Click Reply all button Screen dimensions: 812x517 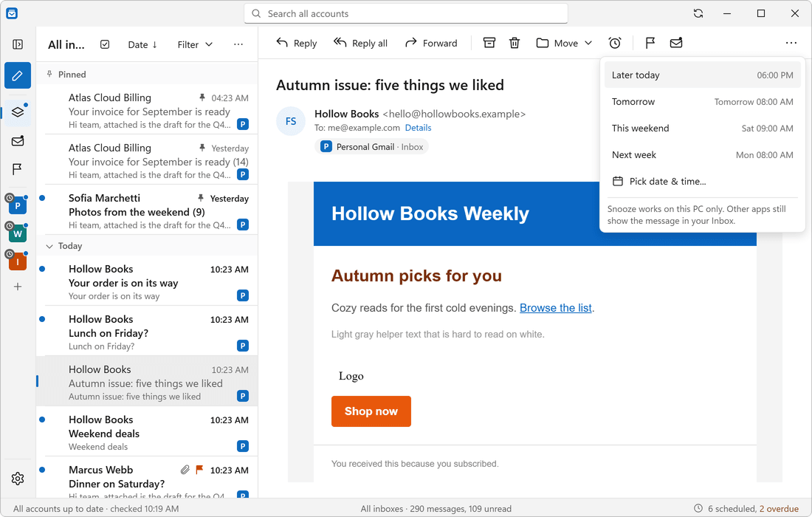click(x=360, y=43)
